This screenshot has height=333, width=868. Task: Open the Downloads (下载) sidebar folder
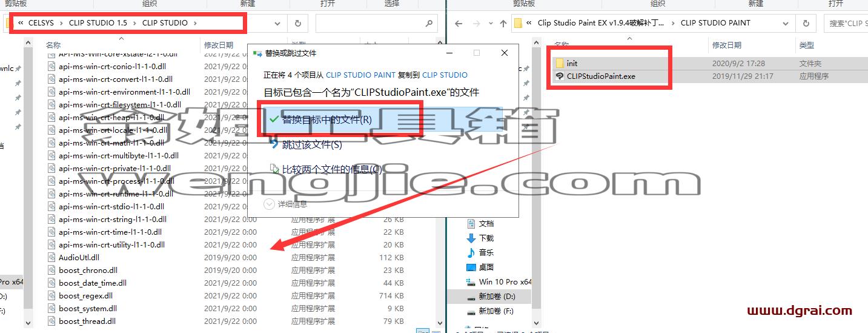[x=486, y=238]
